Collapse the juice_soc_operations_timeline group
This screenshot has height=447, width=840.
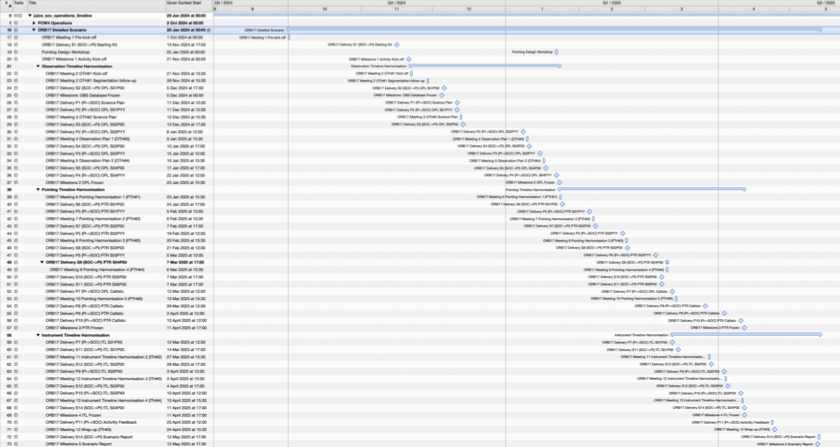click(x=27, y=16)
